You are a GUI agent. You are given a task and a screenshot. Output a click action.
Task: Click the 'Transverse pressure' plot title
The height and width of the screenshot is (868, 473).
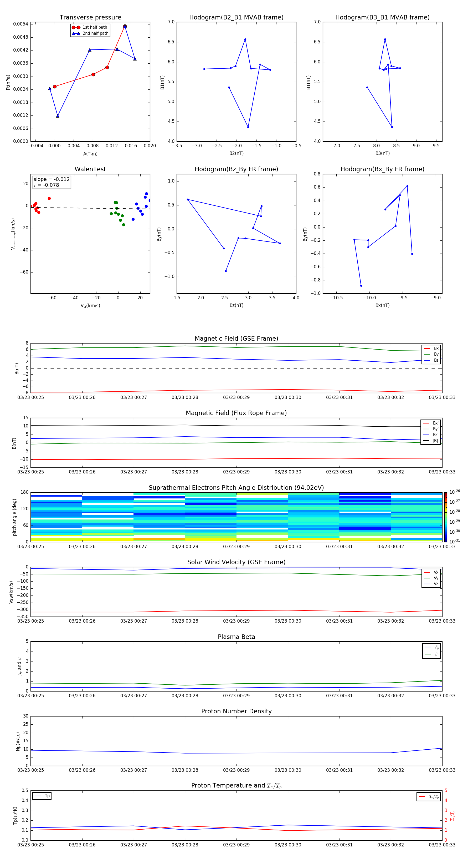[x=90, y=18]
